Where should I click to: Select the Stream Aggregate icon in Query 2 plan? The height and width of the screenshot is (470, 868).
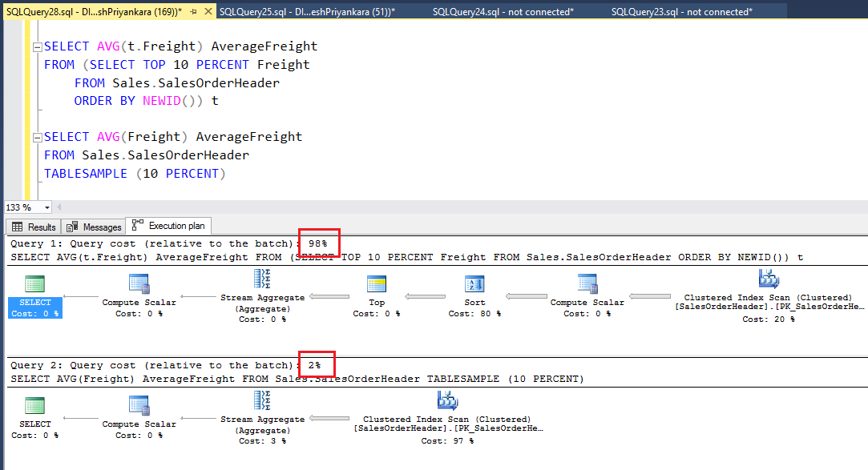(x=262, y=400)
